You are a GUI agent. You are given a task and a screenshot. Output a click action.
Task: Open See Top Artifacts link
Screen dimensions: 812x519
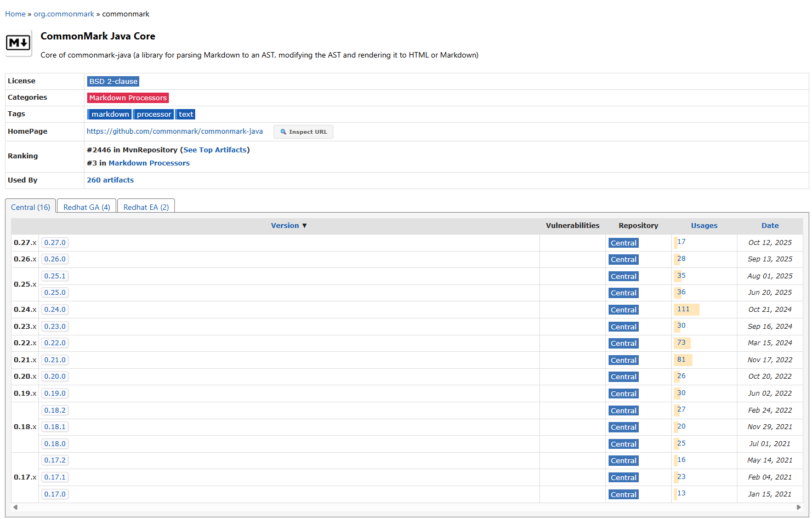pyautogui.click(x=215, y=150)
